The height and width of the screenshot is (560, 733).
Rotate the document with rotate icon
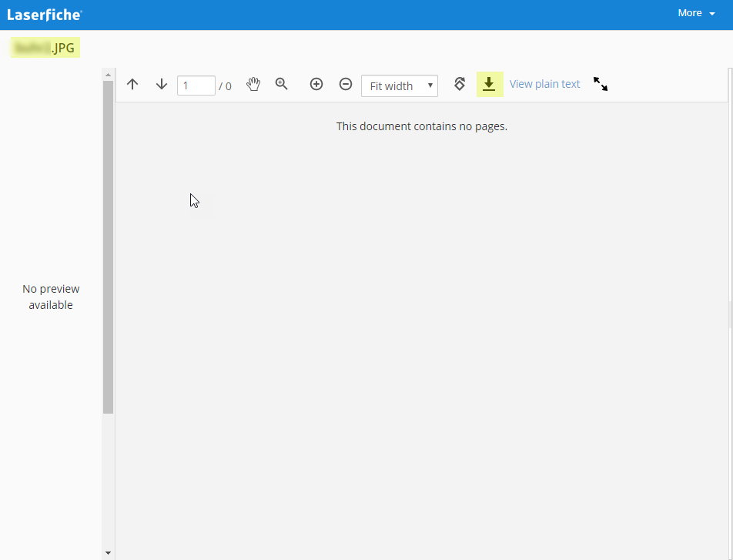tap(460, 84)
